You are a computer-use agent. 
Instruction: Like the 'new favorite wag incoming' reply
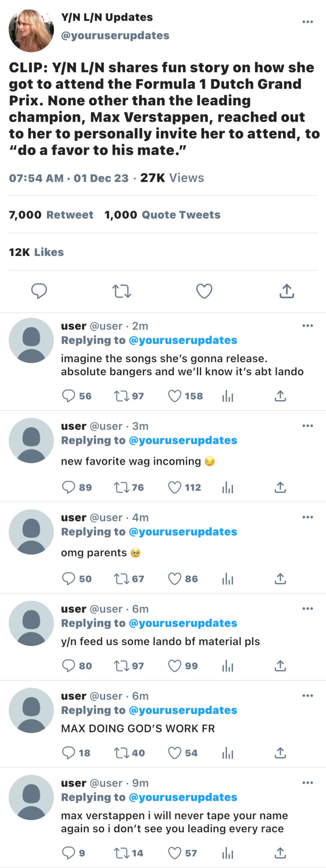point(174,487)
